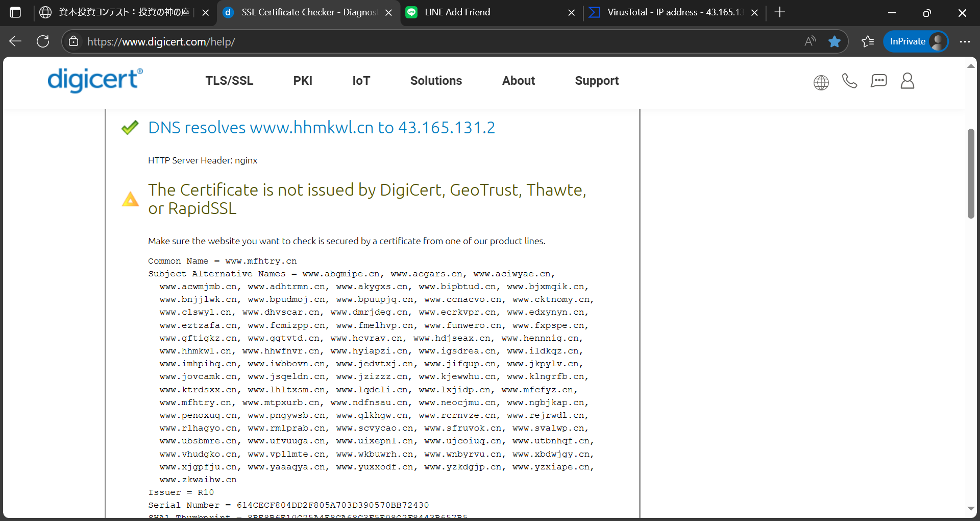Toggle the favorites star for this page
Screen dimensions: 980x521
tap(835, 41)
